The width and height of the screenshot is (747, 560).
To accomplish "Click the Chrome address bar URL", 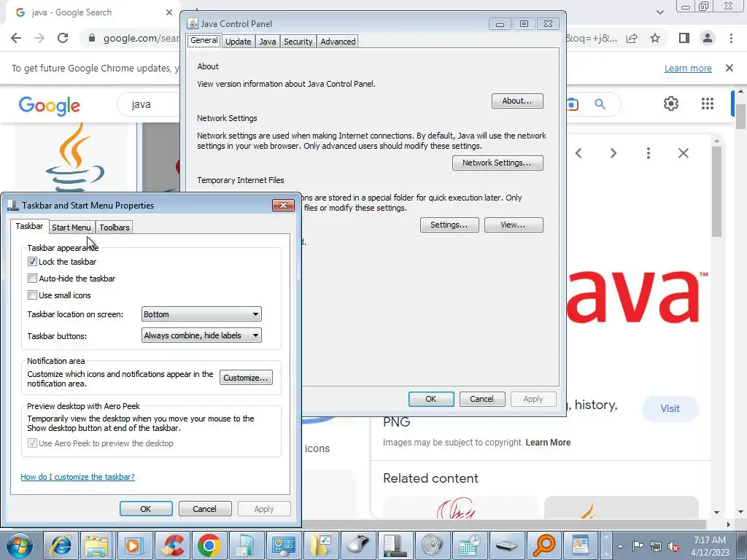I will (141, 38).
